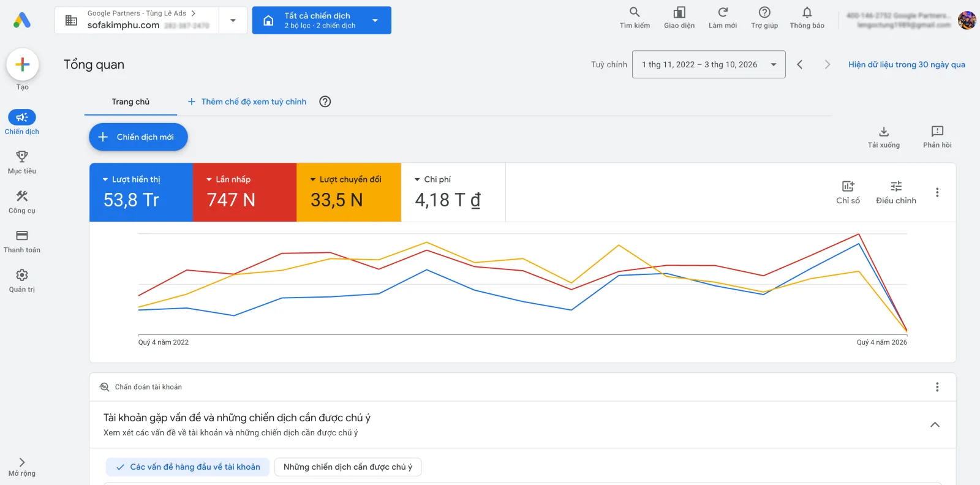
Task: Open Mục tiêu goals section
Action: (22, 162)
